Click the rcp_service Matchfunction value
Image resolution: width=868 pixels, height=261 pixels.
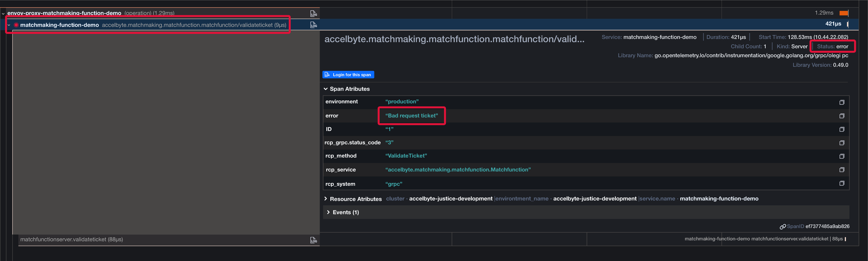coord(458,170)
